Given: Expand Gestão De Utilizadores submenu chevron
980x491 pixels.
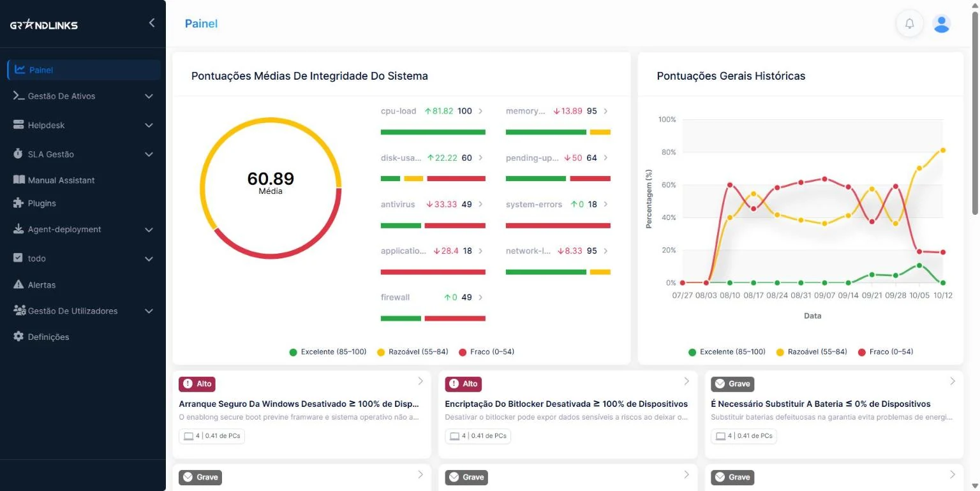Looking at the screenshot, I should pos(149,311).
